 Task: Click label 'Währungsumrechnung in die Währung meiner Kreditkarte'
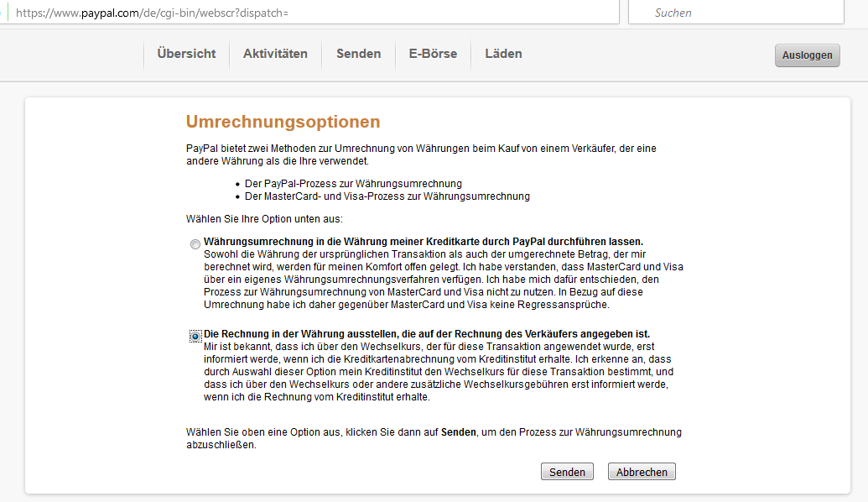point(424,242)
